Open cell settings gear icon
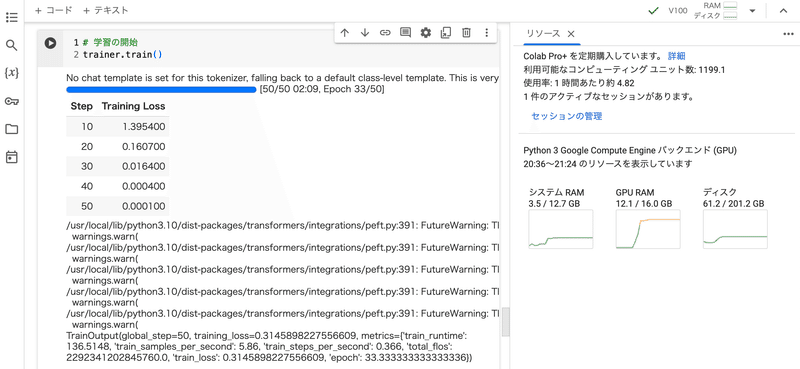The height and width of the screenshot is (369, 800). [x=426, y=33]
